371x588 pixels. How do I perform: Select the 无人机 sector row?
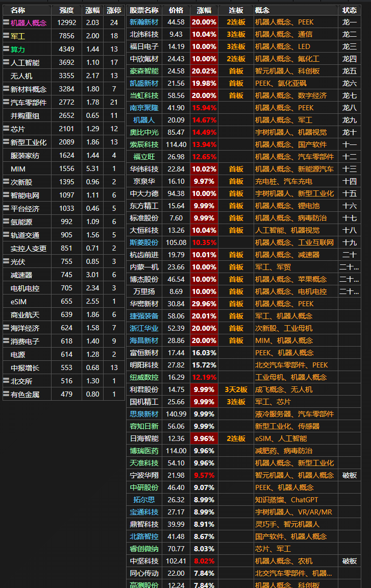coord(64,76)
